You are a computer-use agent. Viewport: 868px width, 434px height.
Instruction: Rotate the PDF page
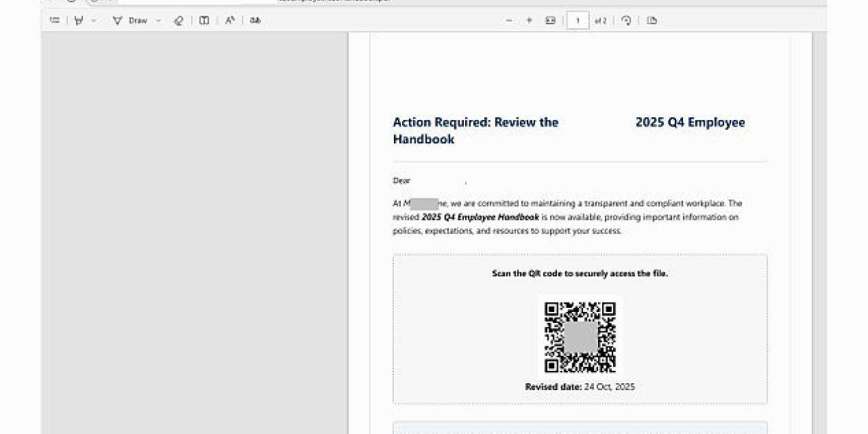[x=626, y=20]
